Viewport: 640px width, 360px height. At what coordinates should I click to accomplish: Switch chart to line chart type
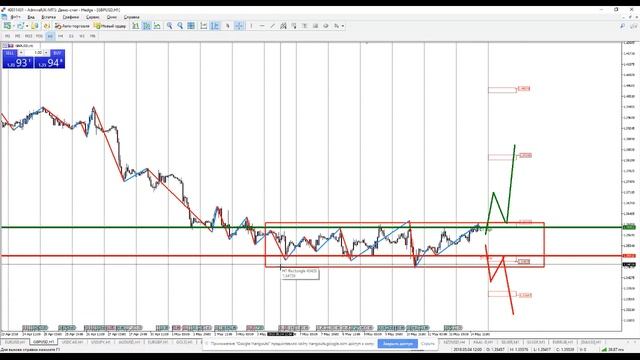(x=157, y=26)
